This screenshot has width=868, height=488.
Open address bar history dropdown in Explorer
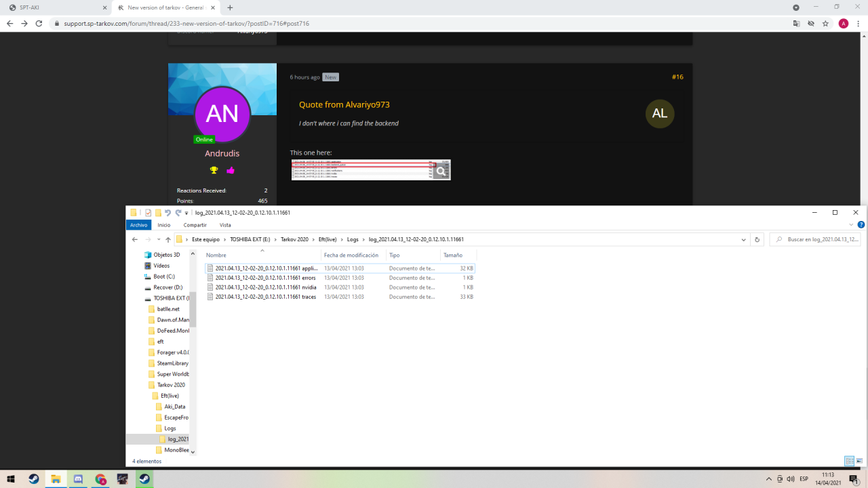[745, 239]
